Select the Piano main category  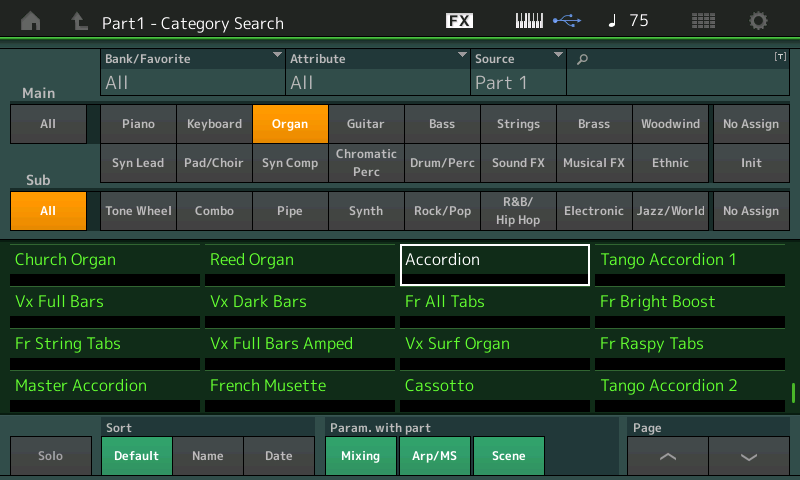pyautogui.click(x=138, y=124)
